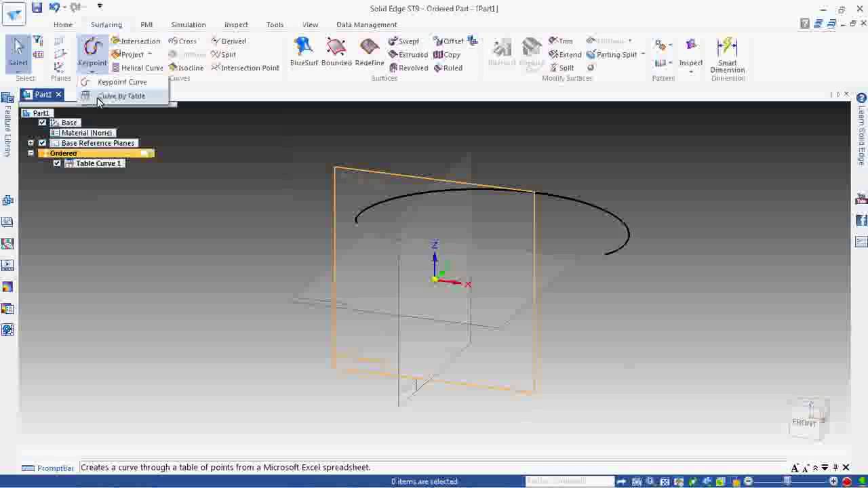The image size is (868, 488).
Task: Close the Part1 document tab
Action: coord(58,95)
